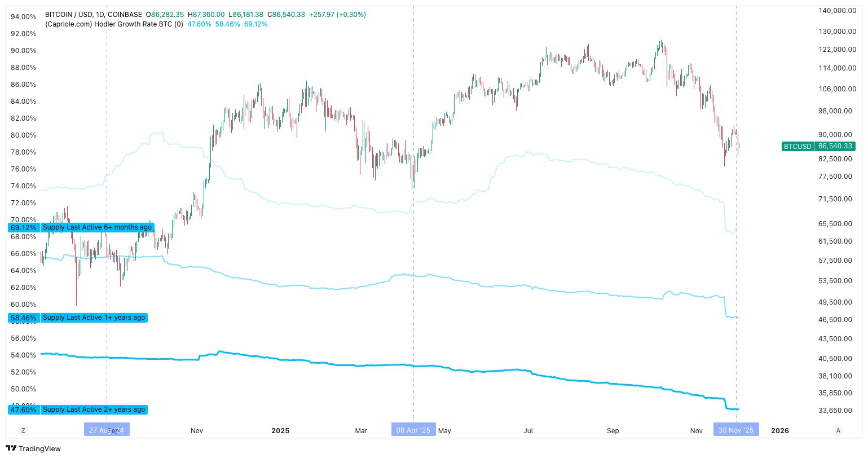Click the 58.46% value tag on left axis
The width and height of the screenshot is (868, 458).
tap(24, 318)
